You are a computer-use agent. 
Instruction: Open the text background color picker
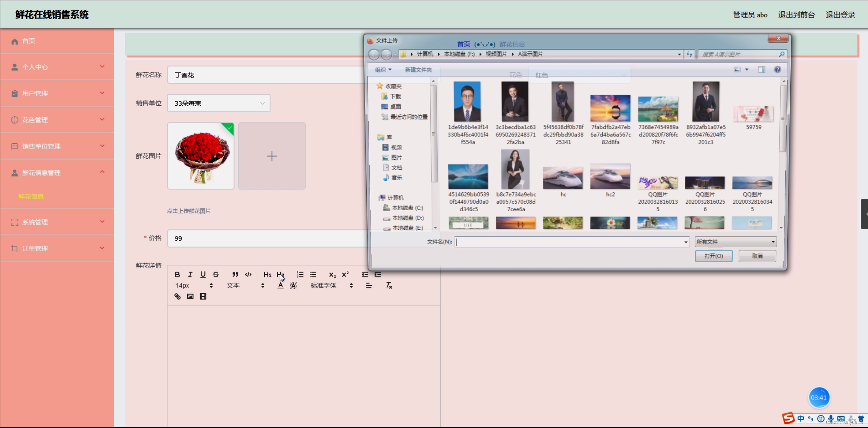293,285
